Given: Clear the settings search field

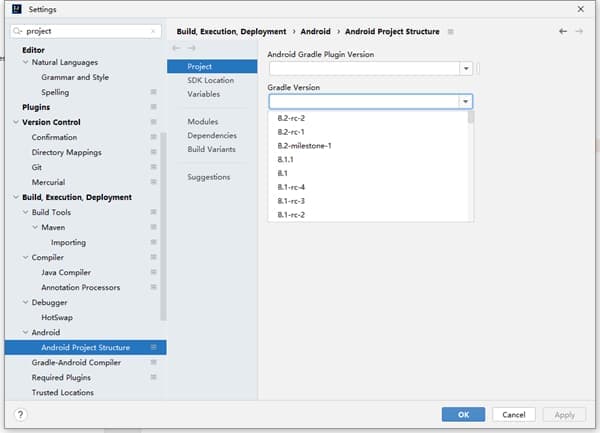Looking at the screenshot, I should (x=152, y=31).
